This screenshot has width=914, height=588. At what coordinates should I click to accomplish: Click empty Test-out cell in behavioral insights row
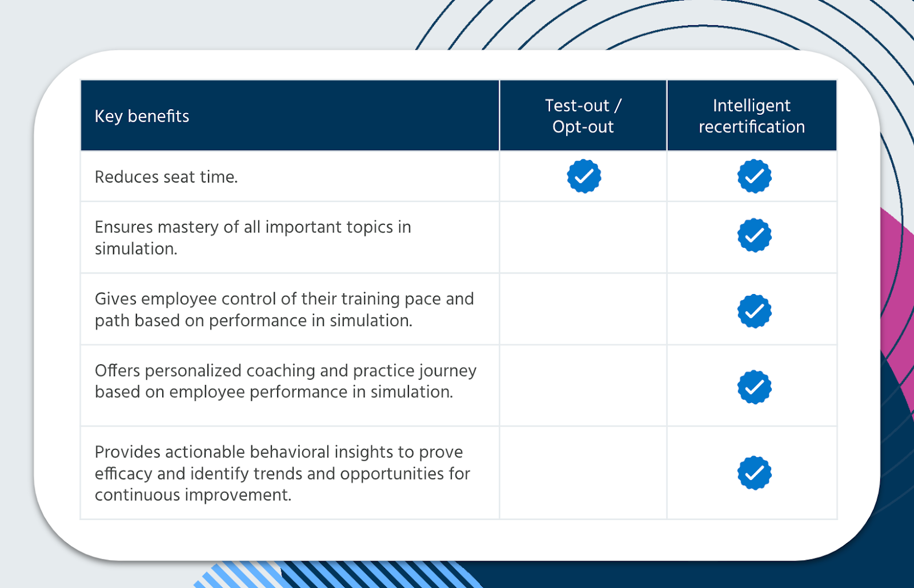click(x=583, y=473)
